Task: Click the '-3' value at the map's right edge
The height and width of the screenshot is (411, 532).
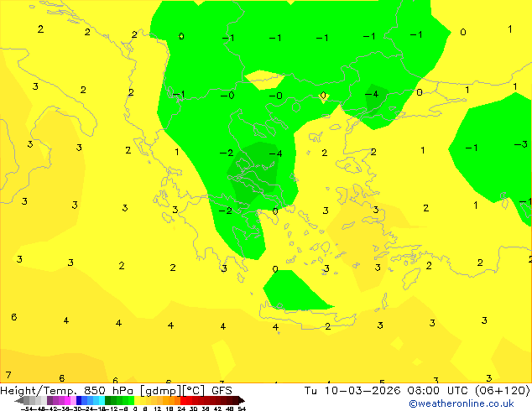Action: pyautogui.click(x=521, y=144)
